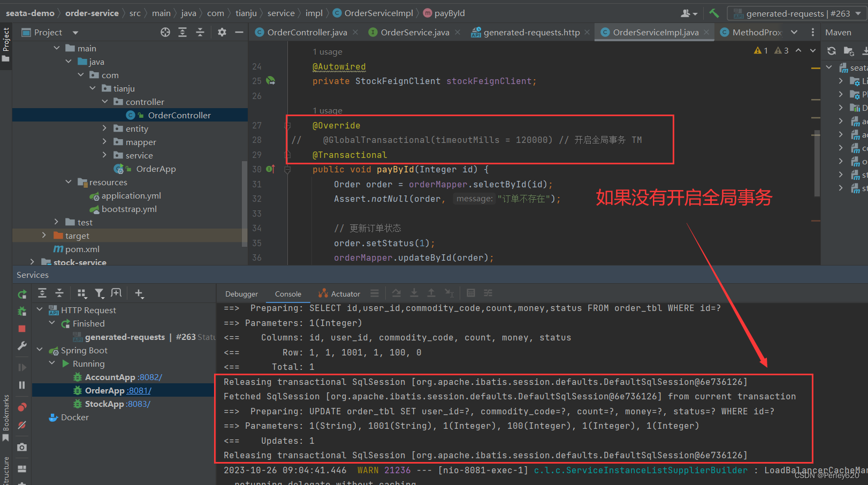Expand the mapper package node

(105, 142)
